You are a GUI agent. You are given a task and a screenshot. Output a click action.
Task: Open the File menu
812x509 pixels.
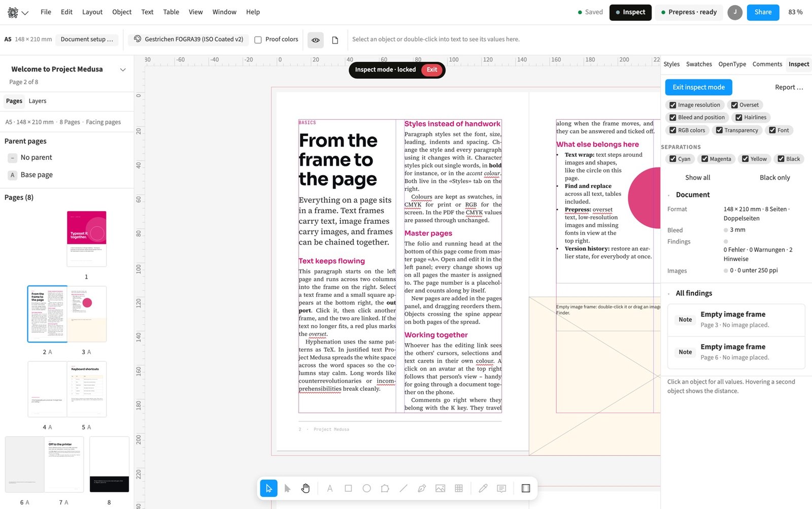coord(46,12)
